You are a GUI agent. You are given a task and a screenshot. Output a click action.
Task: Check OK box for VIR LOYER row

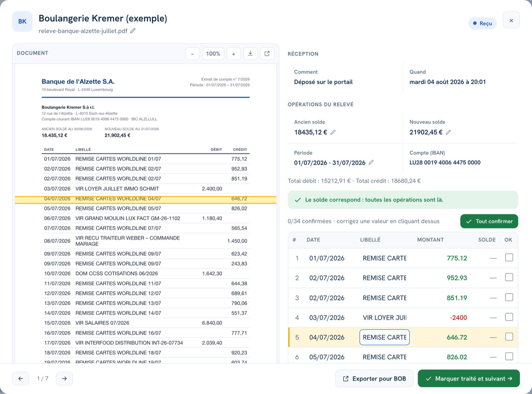click(509, 317)
